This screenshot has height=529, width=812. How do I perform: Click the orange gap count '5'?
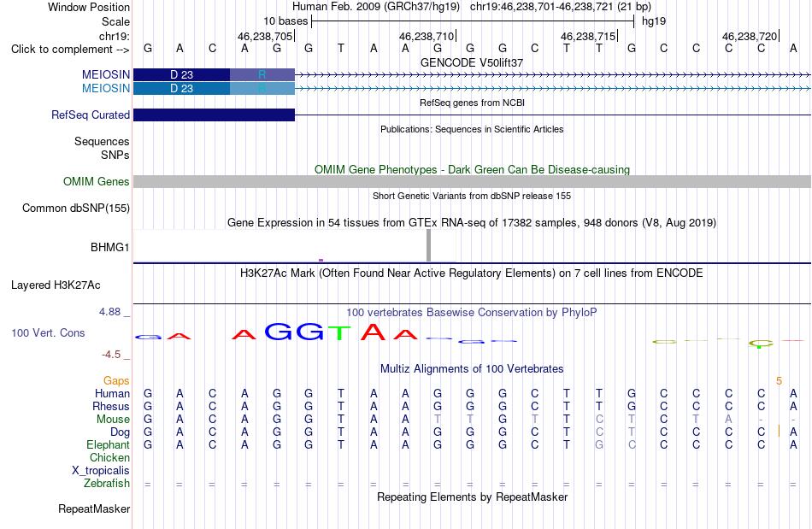click(x=779, y=381)
